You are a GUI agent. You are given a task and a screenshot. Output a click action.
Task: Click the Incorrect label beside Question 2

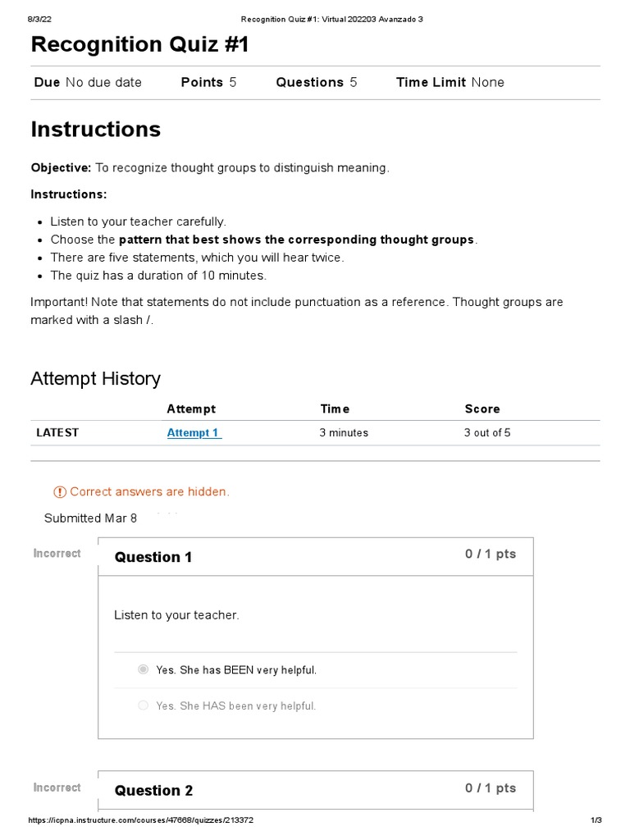(57, 787)
